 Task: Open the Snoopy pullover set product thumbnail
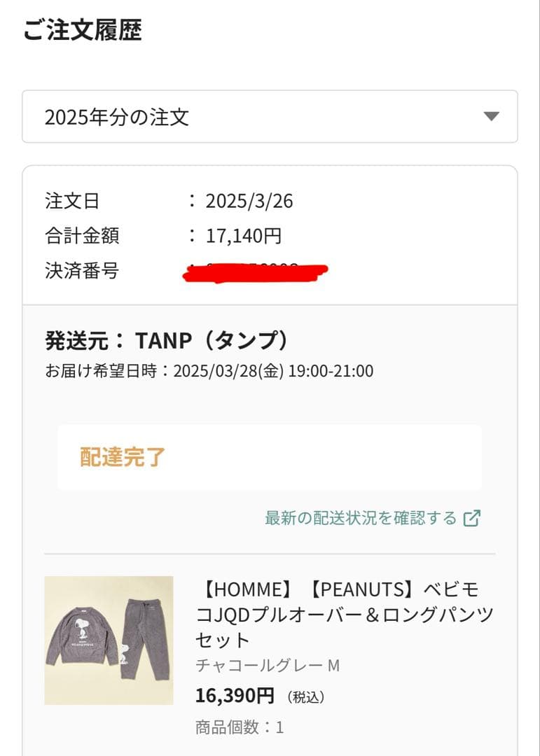coord(109,640)
